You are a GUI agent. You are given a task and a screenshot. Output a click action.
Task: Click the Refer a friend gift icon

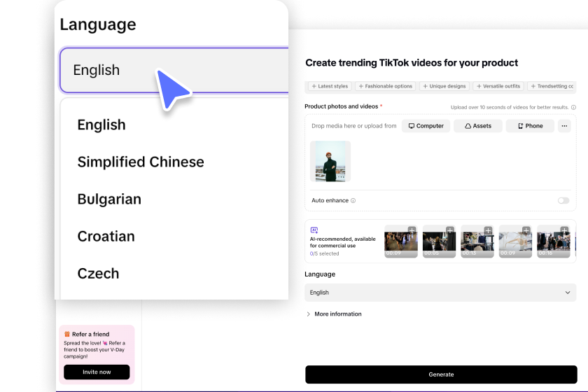tap(67, 334)
